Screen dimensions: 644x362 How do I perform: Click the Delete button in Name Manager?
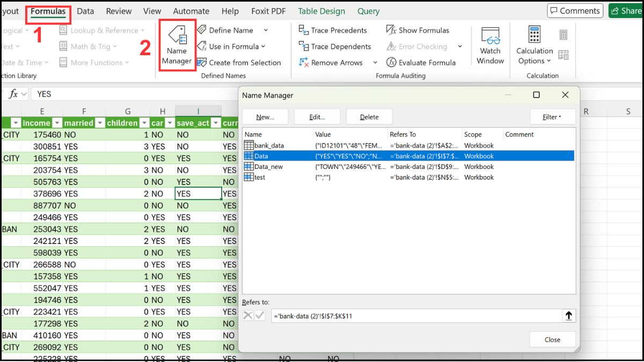[x=369, y=116]
